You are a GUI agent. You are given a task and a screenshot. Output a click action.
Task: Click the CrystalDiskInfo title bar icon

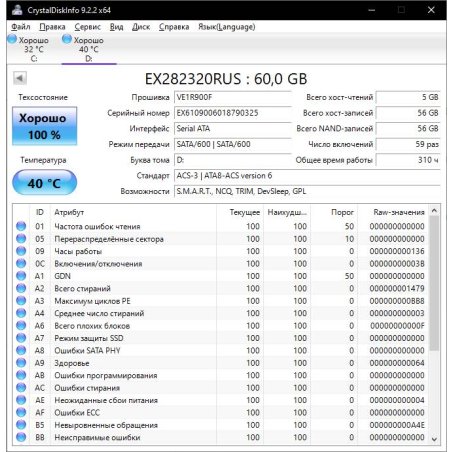(x=17, y=10)
